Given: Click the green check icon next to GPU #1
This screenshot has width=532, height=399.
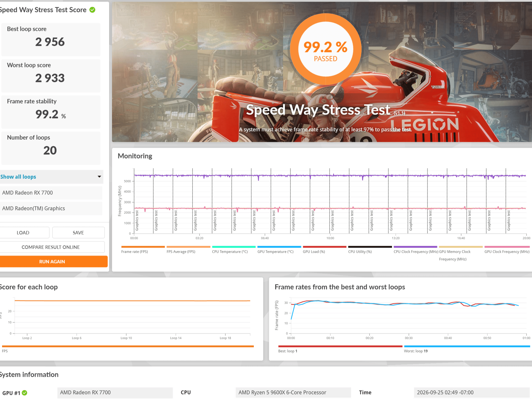Looking at the screenshot, I should [24, 393].
